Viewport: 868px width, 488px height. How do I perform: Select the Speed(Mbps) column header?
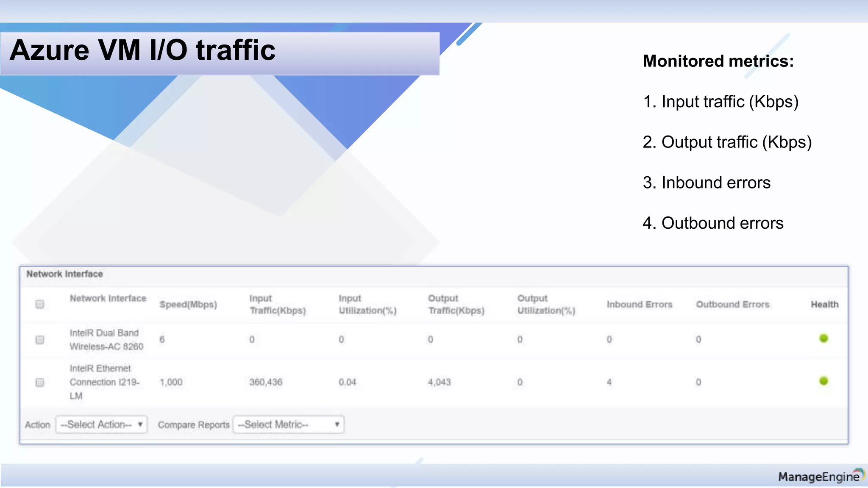(x=188, y=305)
